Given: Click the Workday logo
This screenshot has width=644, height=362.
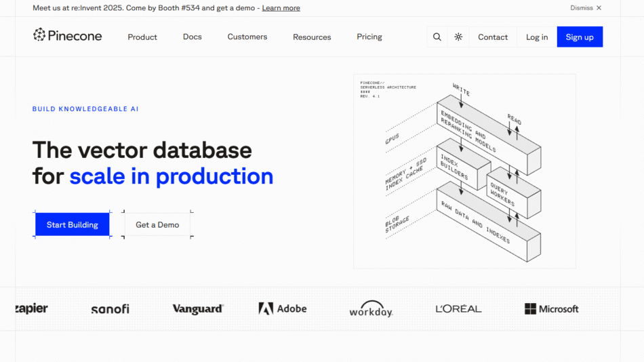Looking at the screenshot, I should coord(371,309).
